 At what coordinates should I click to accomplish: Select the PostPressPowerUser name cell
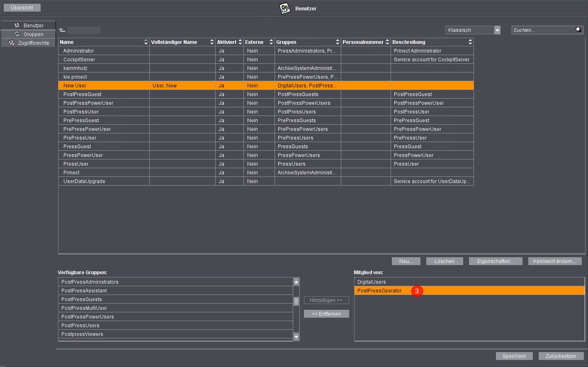[104, 103]
